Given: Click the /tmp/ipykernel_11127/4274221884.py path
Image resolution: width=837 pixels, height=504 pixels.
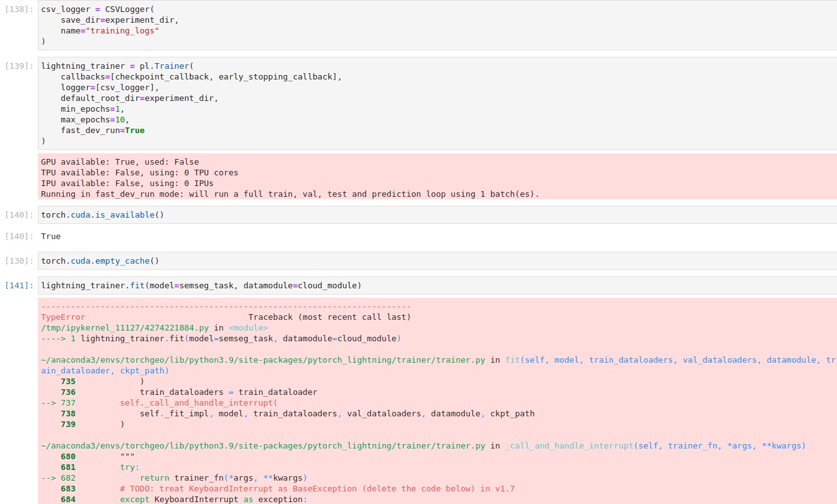Looking at the screenshot, I should pyautogui.click(x=125, y=328).
